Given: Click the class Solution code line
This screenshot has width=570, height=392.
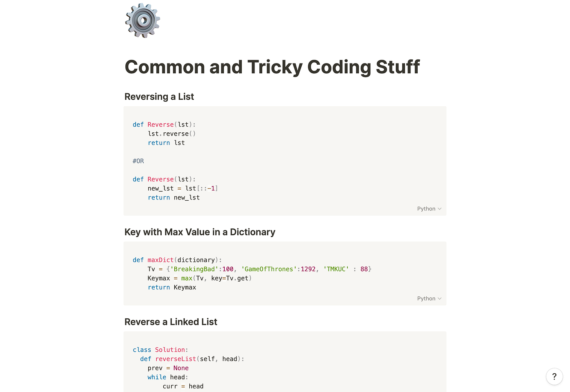Looking at the screenshot, I should tap(160, 350).
